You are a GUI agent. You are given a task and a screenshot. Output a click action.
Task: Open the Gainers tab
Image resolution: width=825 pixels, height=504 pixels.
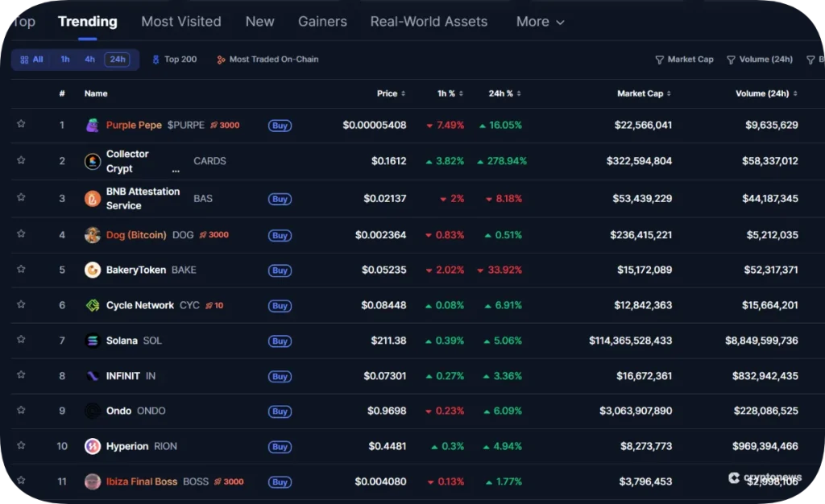(322, 22)
